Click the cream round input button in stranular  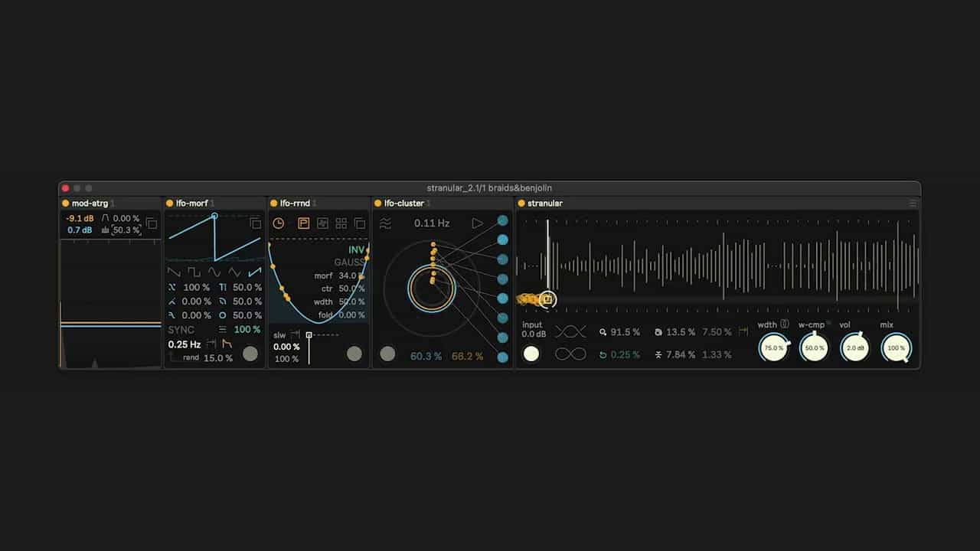point(531,354)
